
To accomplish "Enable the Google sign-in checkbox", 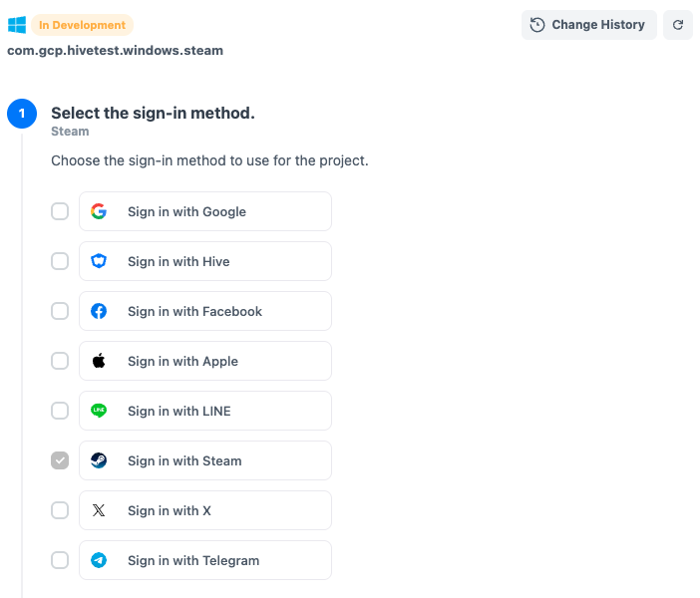I will [x=60, y=211].
